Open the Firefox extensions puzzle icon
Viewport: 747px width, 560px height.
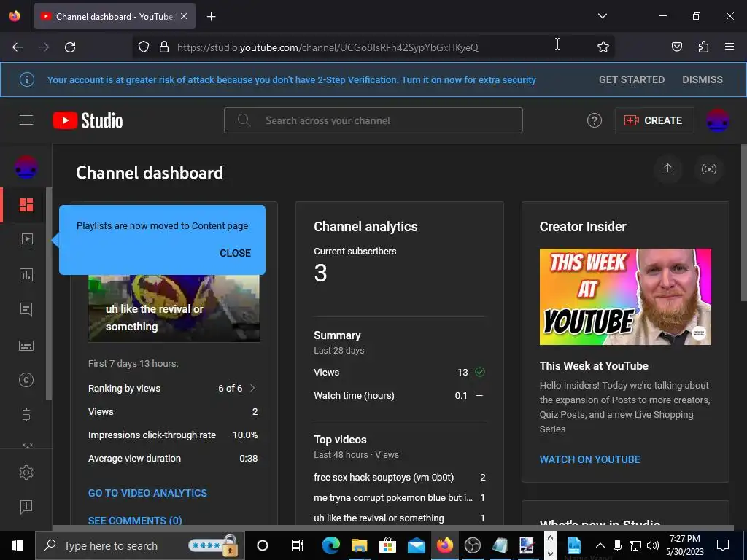703,47
